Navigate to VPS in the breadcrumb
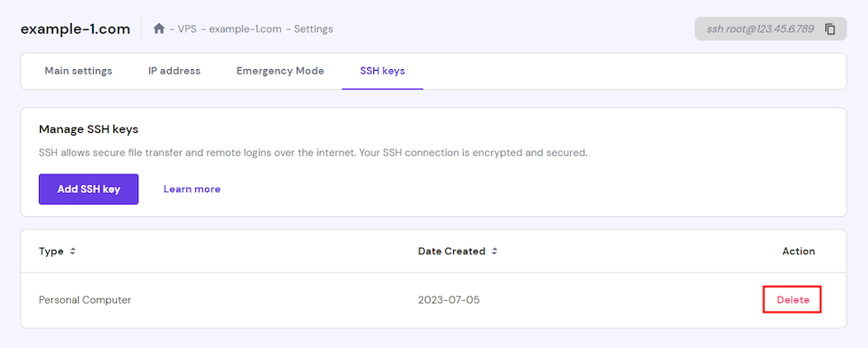Image resolution: width=868 pixels, height=348 pixels. coord(188,28)
